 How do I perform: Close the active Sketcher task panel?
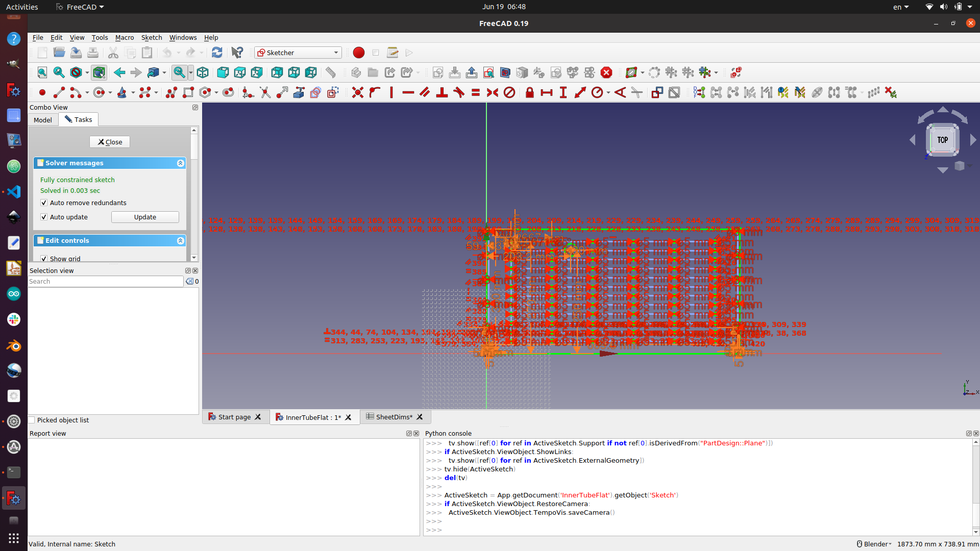110,141
